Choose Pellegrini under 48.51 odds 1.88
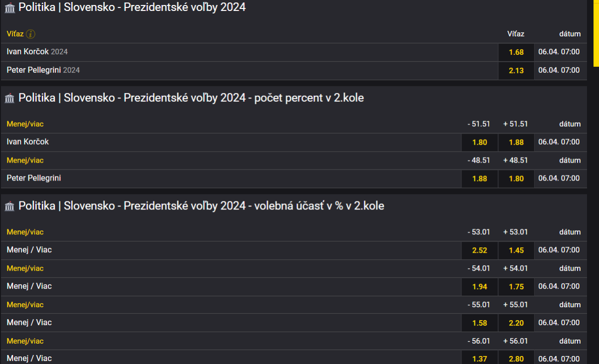 480,179
